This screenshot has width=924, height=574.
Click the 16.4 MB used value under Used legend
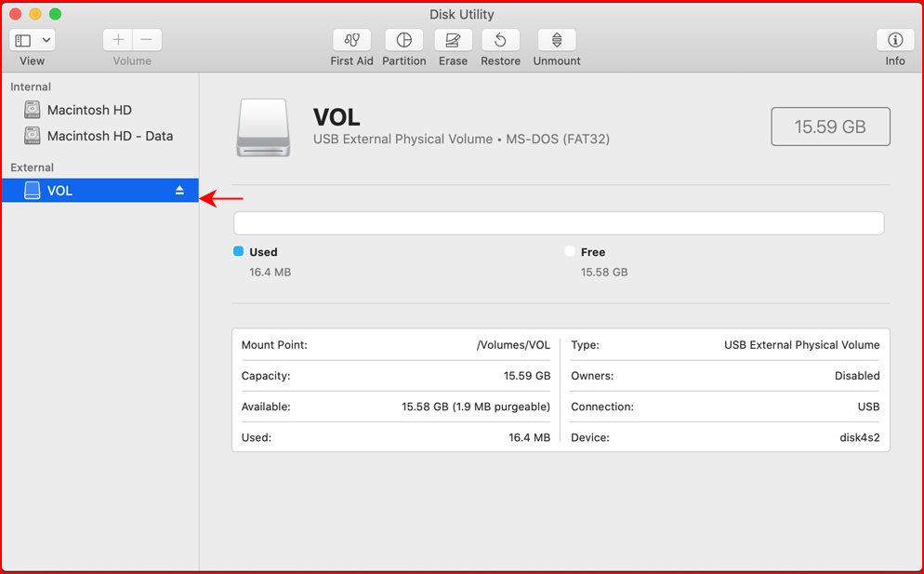tap(270, 272)
